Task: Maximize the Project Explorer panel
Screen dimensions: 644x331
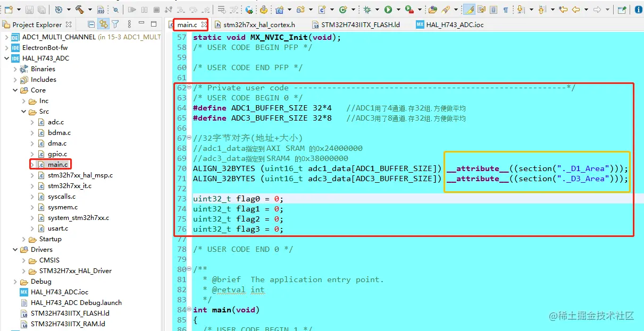Action: click(x=153, y=24)
